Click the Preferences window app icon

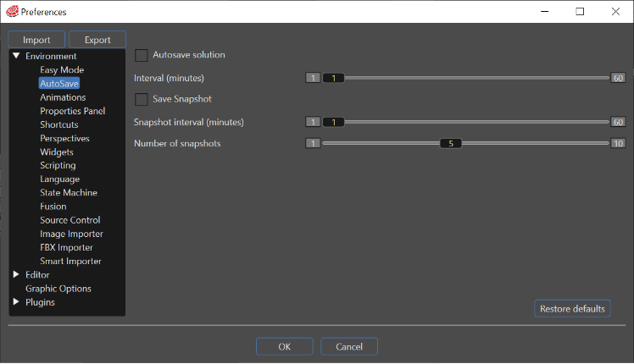(x=12, y=11)
